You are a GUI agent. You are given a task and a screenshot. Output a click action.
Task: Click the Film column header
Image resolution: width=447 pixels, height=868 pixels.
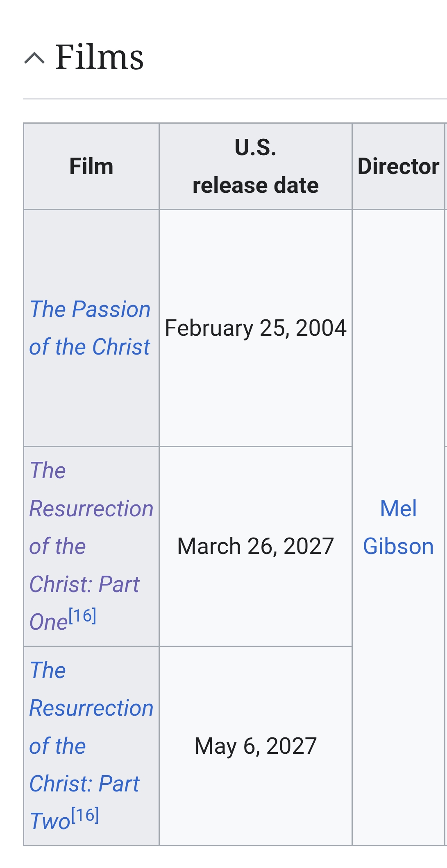[91, 166]
